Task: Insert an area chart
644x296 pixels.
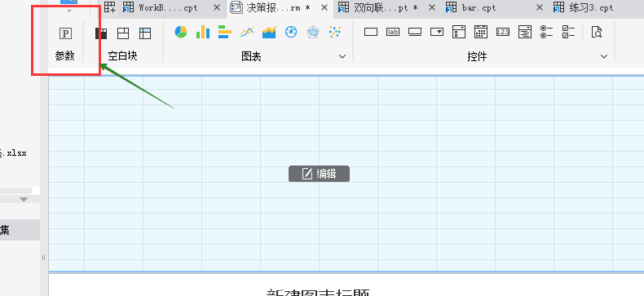Action: pyautogui.click(x=269, y=32)
